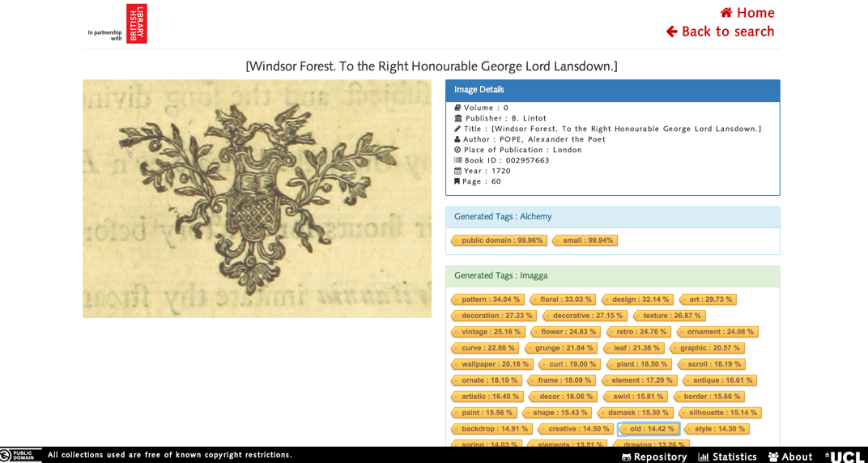868x463 pixels.
Task: Click the 'curve : 22.86 %' tag
Action: point(486,348)
